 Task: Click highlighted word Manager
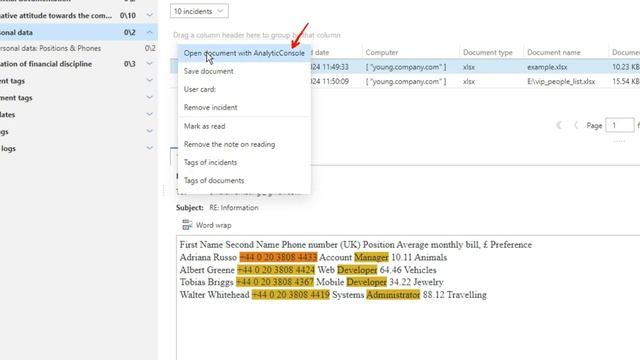coord(371,257)
